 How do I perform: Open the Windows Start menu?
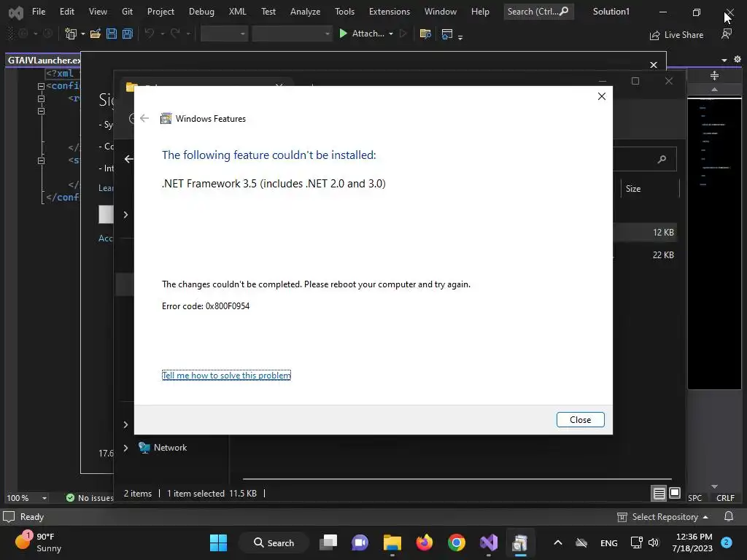pyautogui.click(x=218, y=542)
